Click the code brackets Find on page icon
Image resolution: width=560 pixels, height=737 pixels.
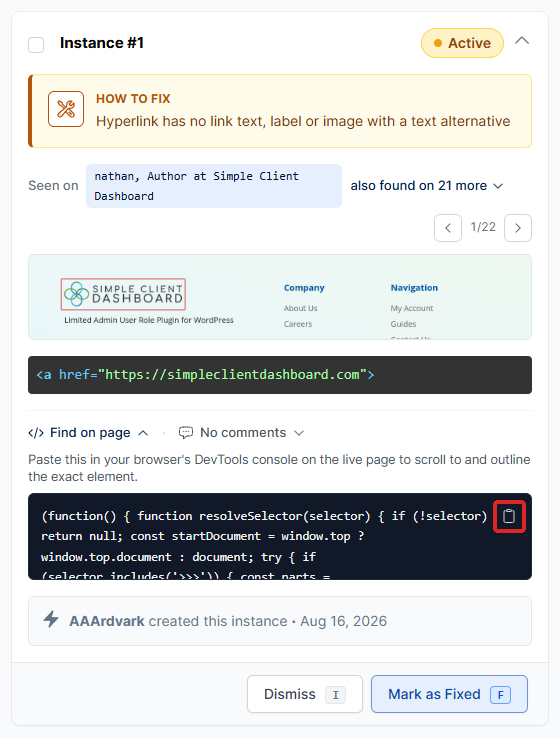click(36, 432)
